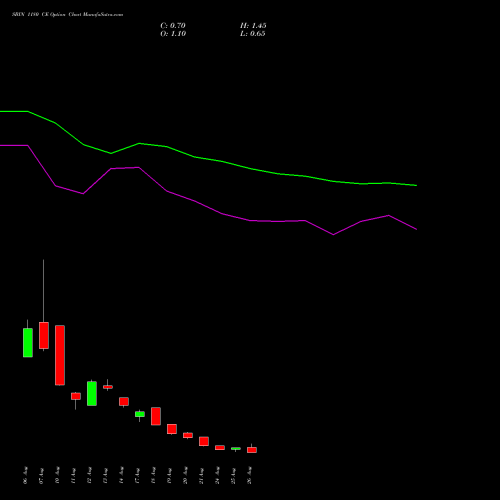Click the red candlestick for 24 Aug

tap(220, 448)
